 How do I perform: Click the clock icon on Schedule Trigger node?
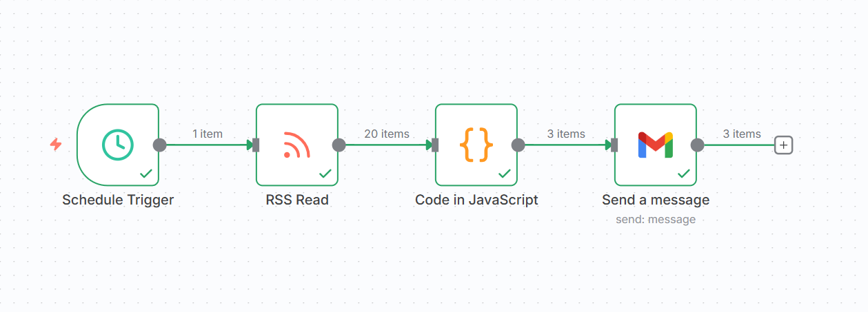118,145
